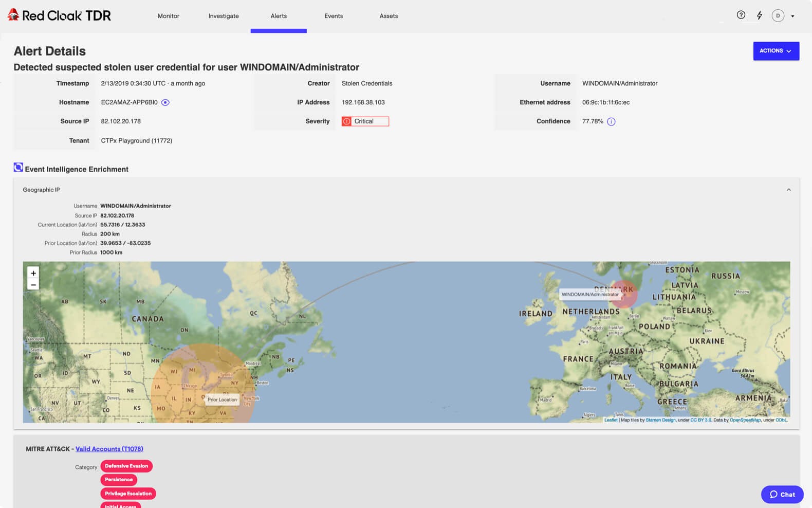The width and height of the screenshot is (812, 508).
Task: Go to the Events tab
Action: (x=334, y=16)
